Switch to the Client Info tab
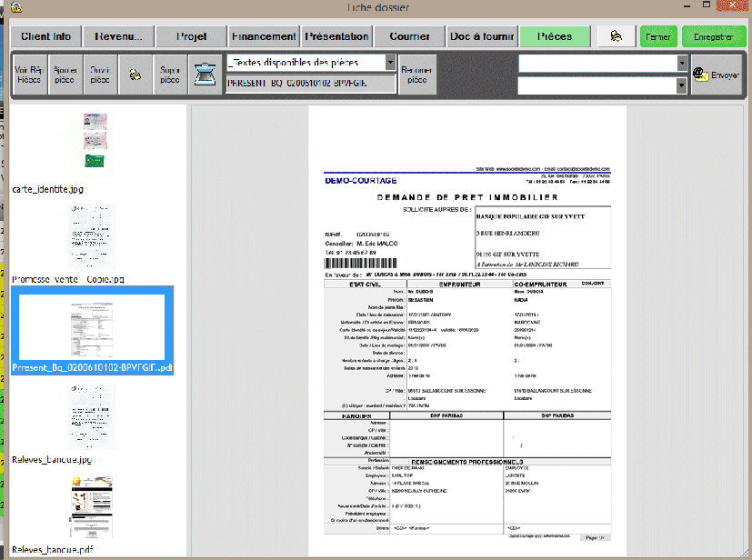752x560 pixels. (x=45, y=36)
